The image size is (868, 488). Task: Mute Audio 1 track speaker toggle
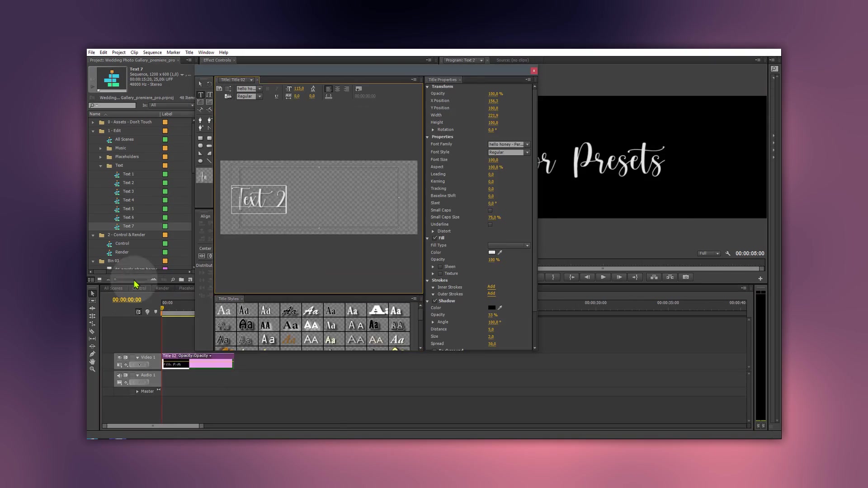pos(119,375)
